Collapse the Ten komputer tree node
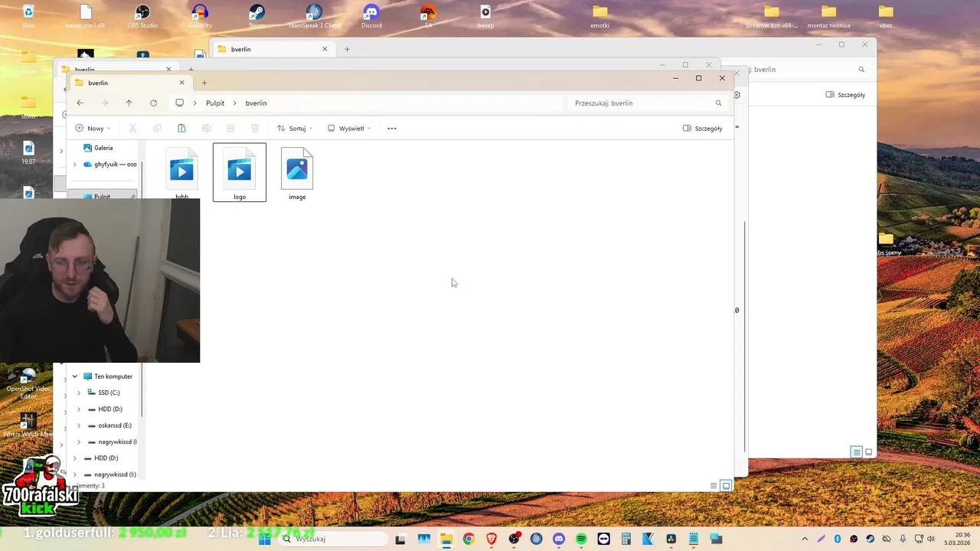The image size is (980, 551). point(74,377)
